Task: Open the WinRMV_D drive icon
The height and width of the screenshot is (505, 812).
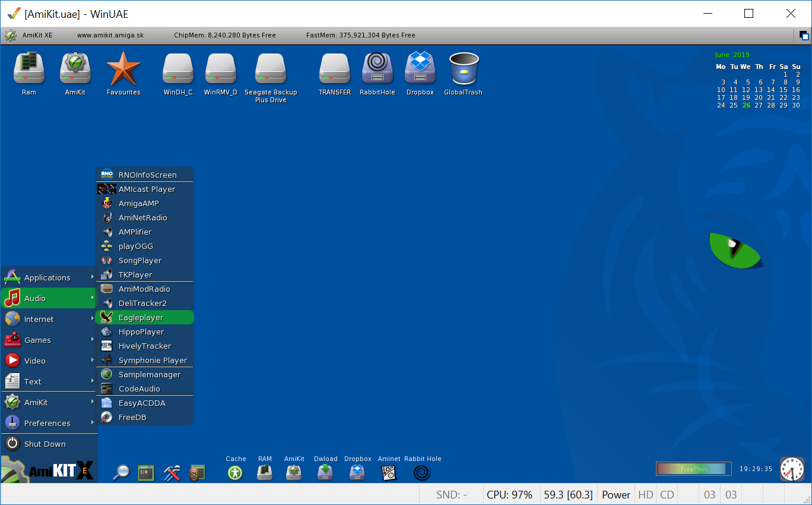Action: pos(221,68)
